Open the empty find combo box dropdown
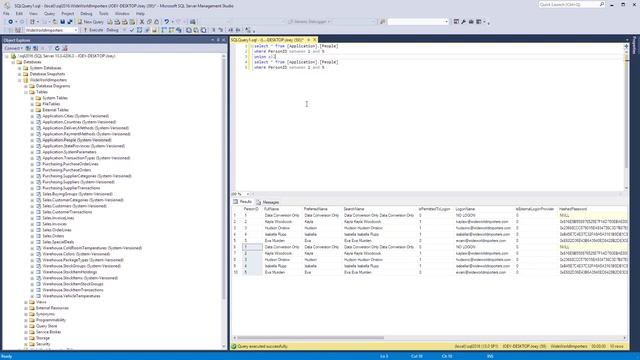The height and width of the screenshot is (360, 640). 446,22
